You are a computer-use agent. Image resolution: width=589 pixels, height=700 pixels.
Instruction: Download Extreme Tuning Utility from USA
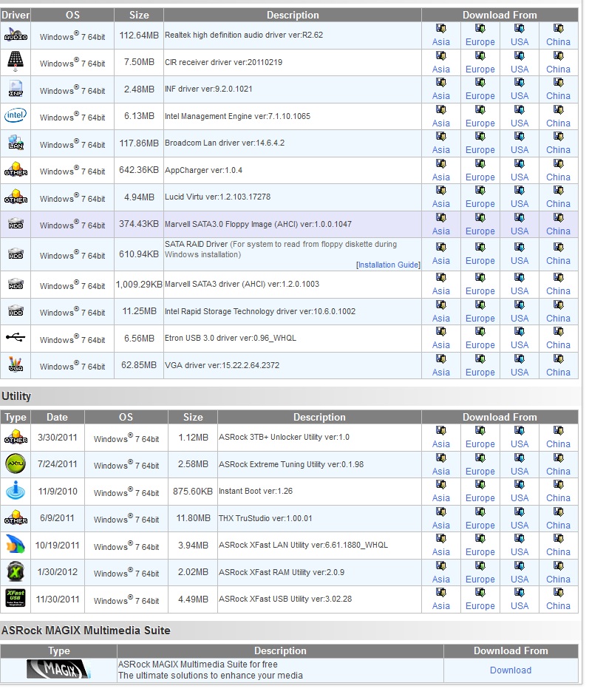[x=520, y=472]
